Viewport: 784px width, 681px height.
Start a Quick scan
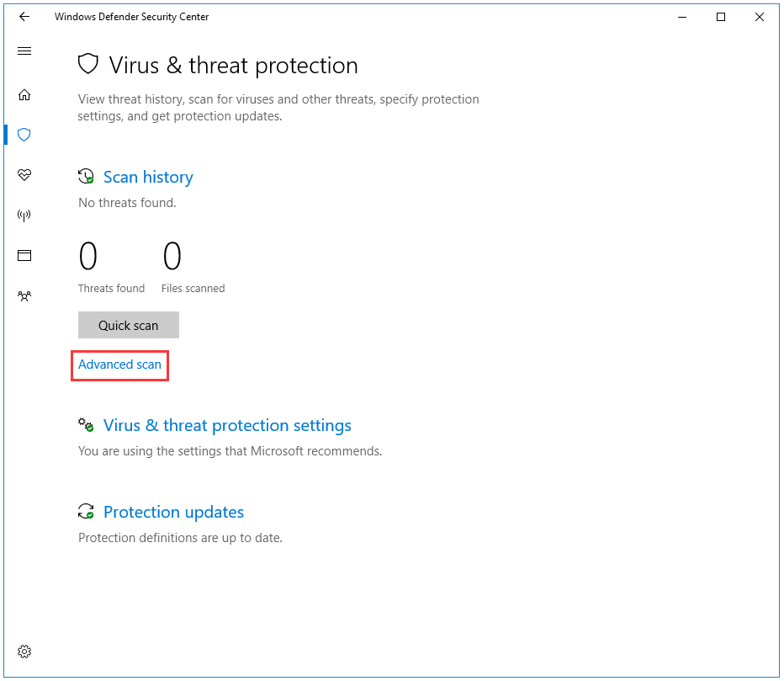[x=129, y=325]
